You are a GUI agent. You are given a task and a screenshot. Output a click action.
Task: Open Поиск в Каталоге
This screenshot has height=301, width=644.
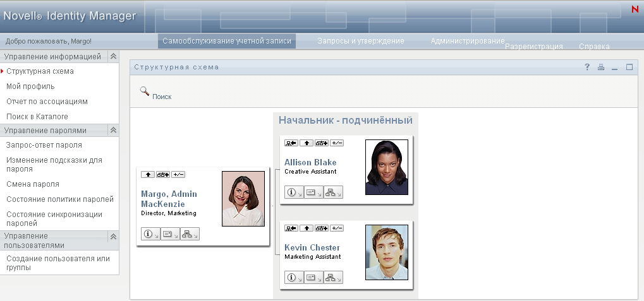pos(37,117)
